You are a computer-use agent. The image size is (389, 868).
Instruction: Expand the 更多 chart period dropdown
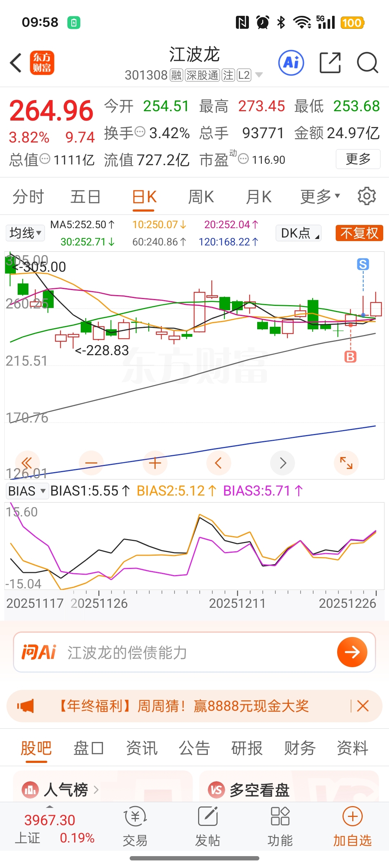(320, 196)
